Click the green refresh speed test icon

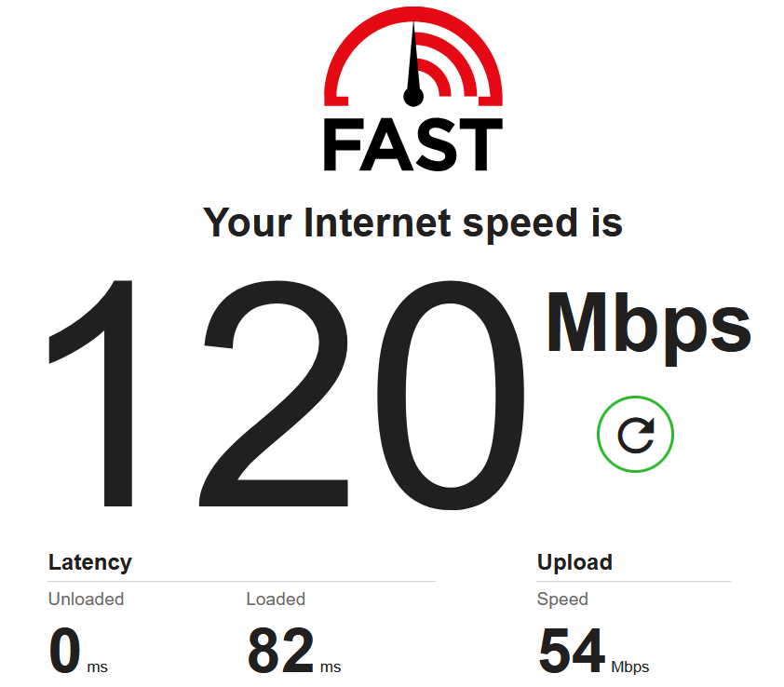click(x=635, y=434)
